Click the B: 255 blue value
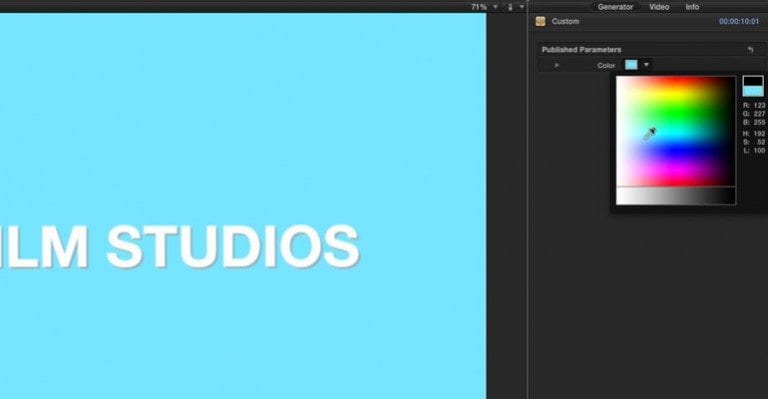Image resolution: width=768 pixels, height=399 pixels. [754, 122]
